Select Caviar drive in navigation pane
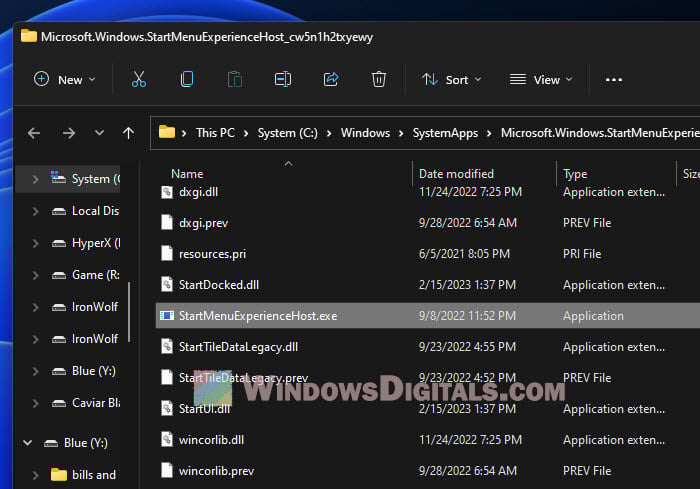 96,403
